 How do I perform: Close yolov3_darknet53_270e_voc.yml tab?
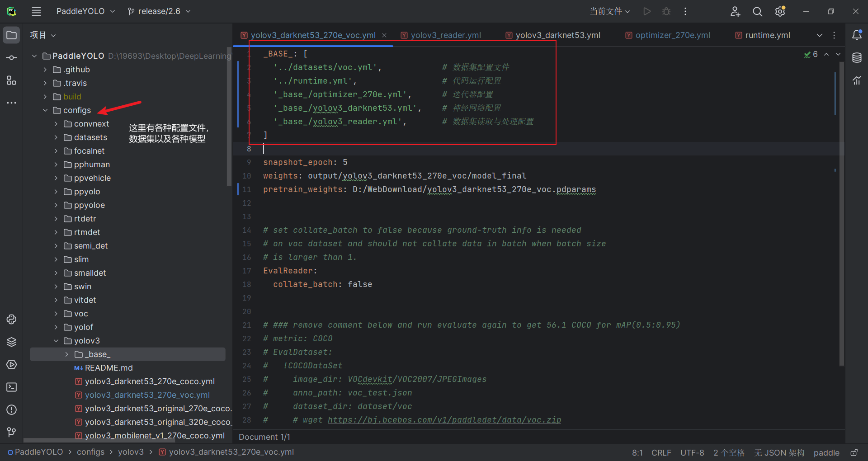[x=384, y=35]
